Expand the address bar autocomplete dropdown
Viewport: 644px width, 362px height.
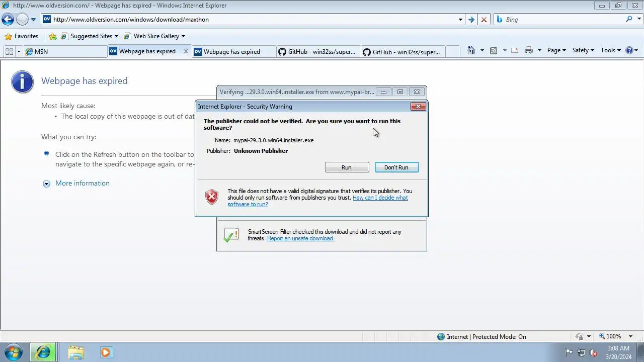pyautogui.click(x=460, y=20)
